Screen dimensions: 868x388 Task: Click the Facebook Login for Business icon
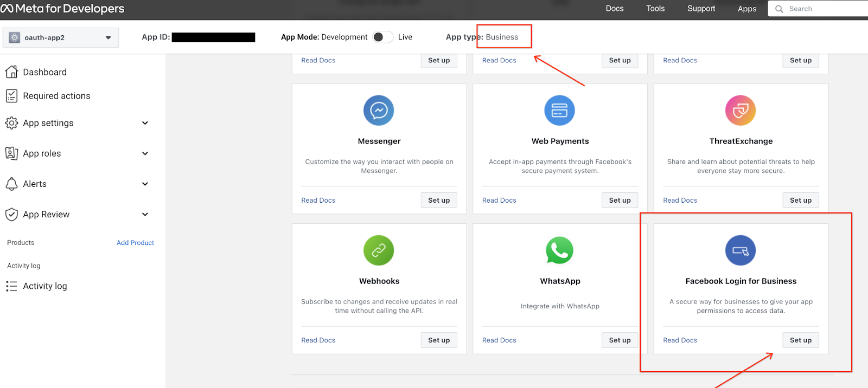(741, 250)
